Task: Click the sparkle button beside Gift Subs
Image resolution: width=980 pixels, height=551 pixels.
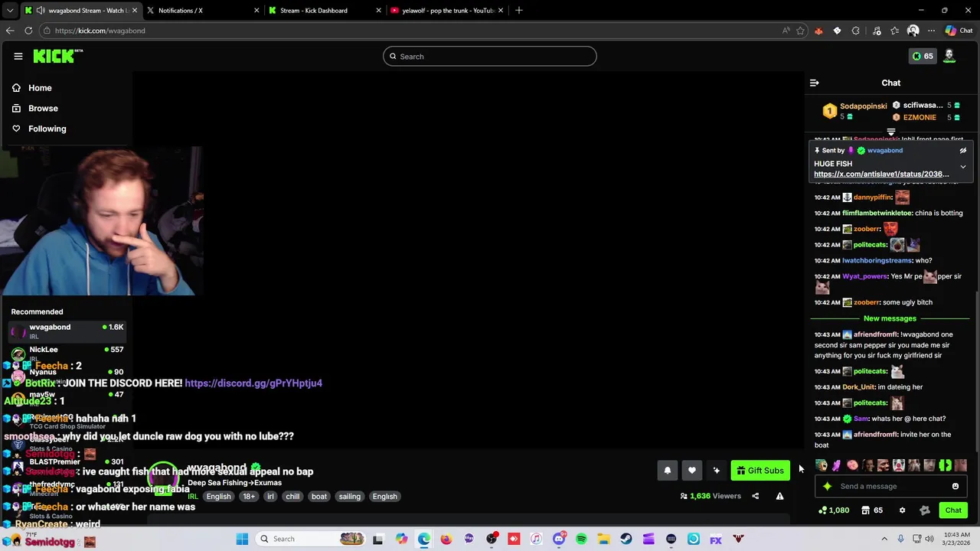Action: (716, 471)
